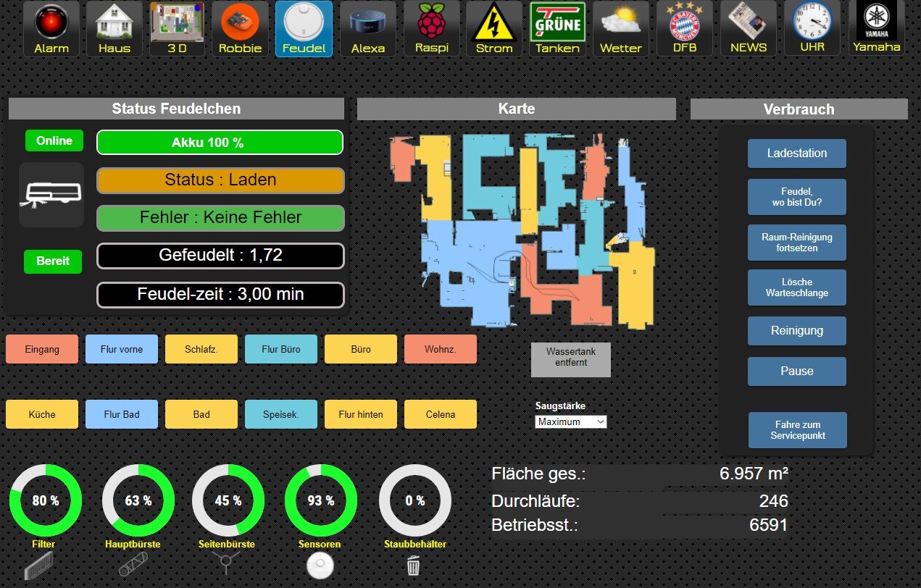Switch to the Haus tab

point(114,29)
